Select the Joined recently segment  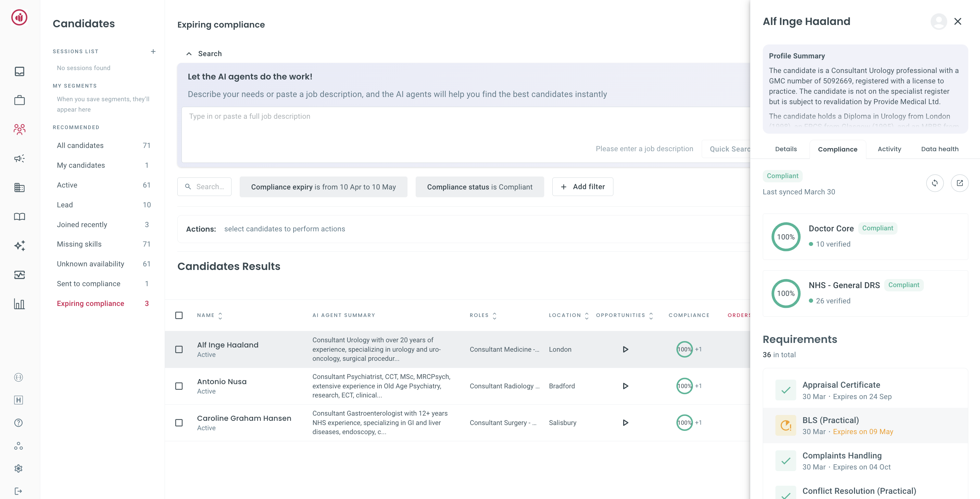pyautogui.click(x=104, y=225)
